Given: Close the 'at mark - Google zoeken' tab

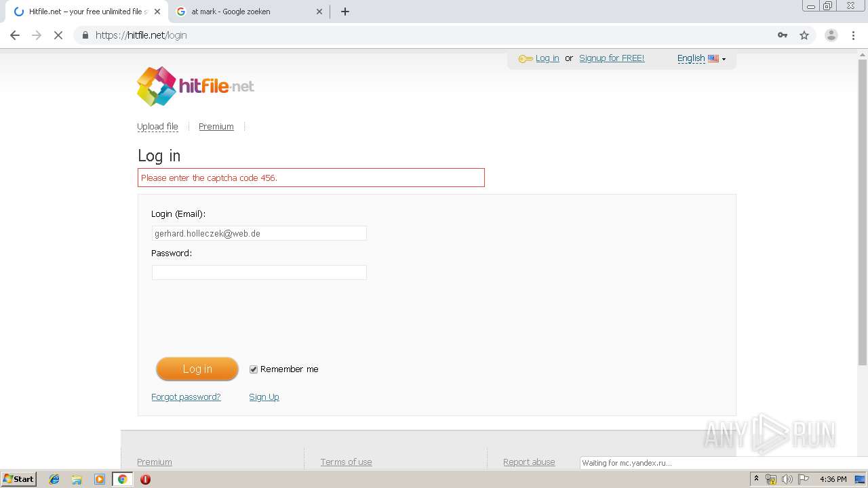Looking at the screenshot, I should pos(319,12).
